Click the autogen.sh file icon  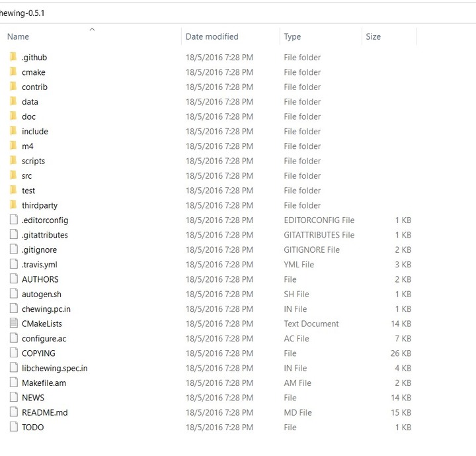[14, 294]
